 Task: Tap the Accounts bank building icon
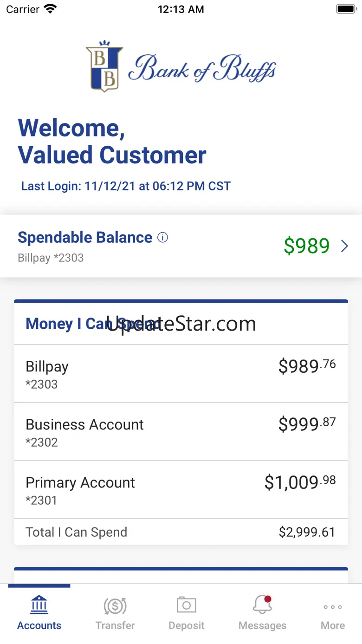coord(39,605)
